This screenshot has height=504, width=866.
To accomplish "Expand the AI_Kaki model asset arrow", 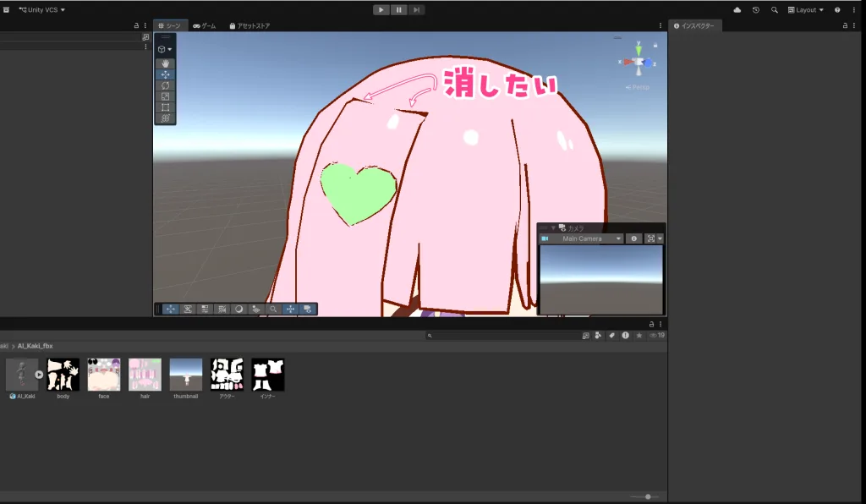I will click(x=39, y=375).
